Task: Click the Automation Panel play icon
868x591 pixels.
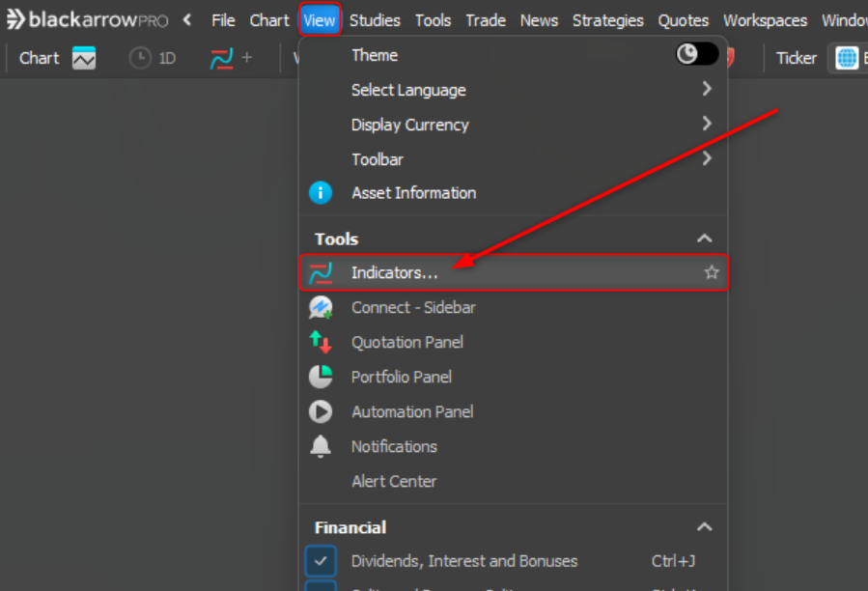Action: point(321,411)
